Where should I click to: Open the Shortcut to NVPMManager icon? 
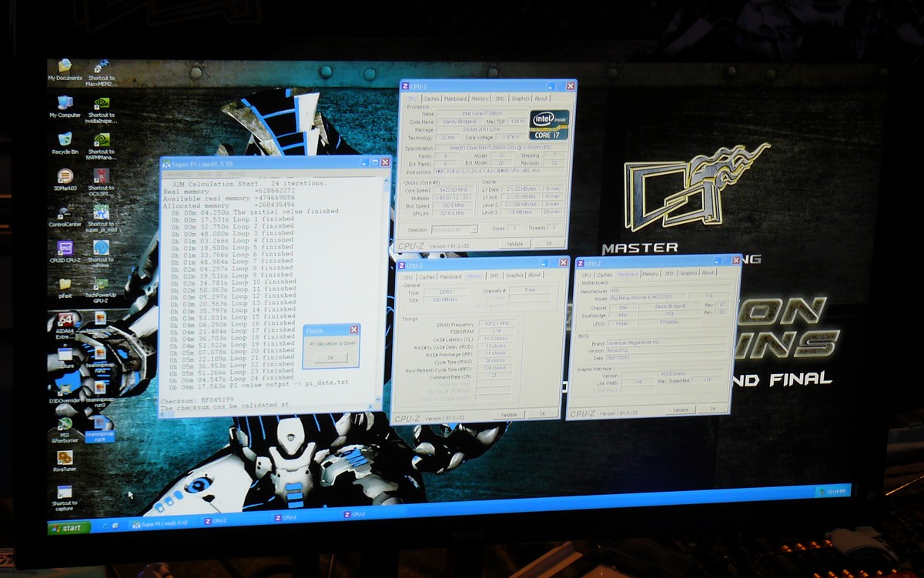[x=101, y=146]
